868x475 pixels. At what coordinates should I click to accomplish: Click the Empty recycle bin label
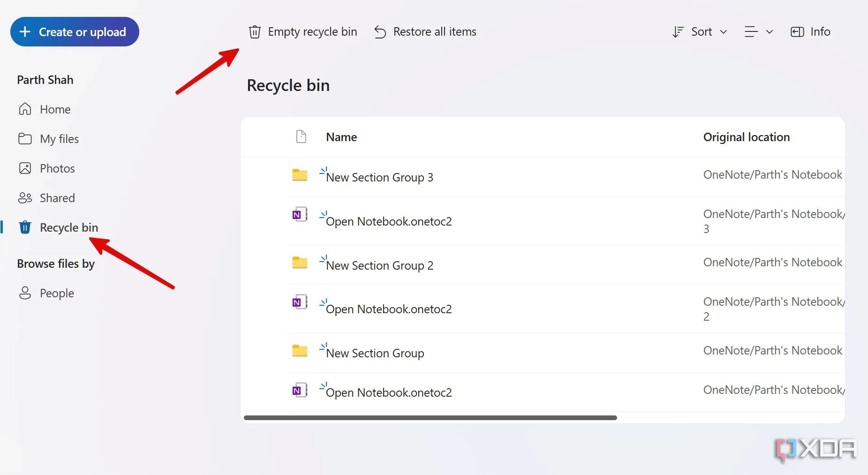pyautogui.click(x=312, y=31)
